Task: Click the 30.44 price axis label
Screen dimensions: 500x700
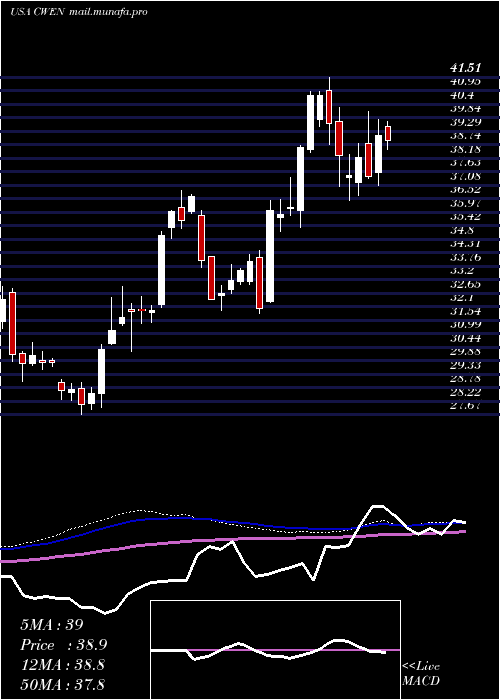Action: [466, 338]
